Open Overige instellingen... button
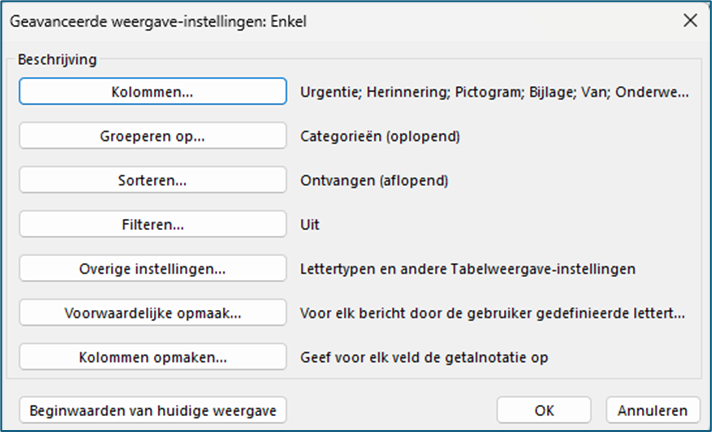This screenshot has width=712, height=432. 152,269
